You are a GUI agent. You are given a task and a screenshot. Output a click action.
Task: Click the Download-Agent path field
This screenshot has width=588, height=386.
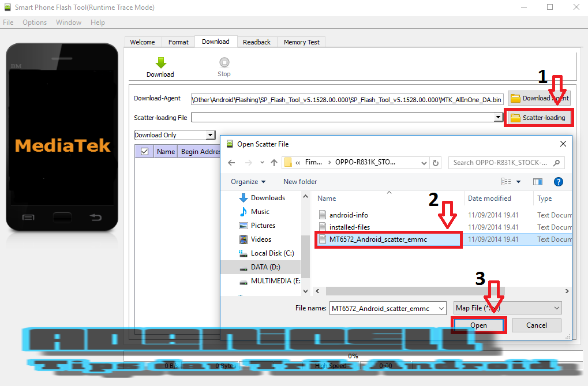[x=347, y=99]
